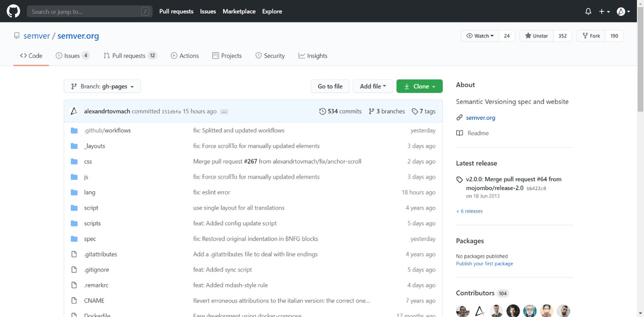
Task: Open the v2.0.0 latest release link
Action: tap(514, 184)
